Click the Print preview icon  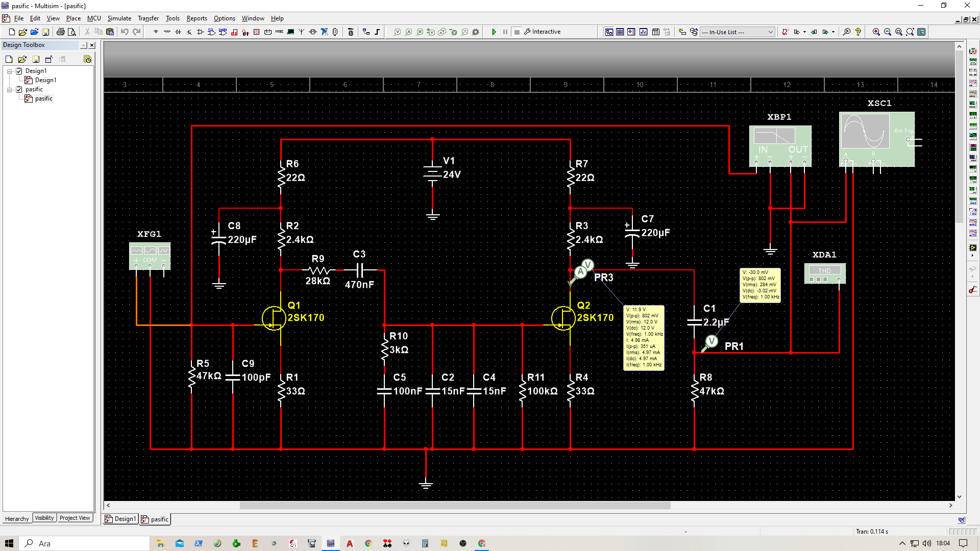point(72,32)
